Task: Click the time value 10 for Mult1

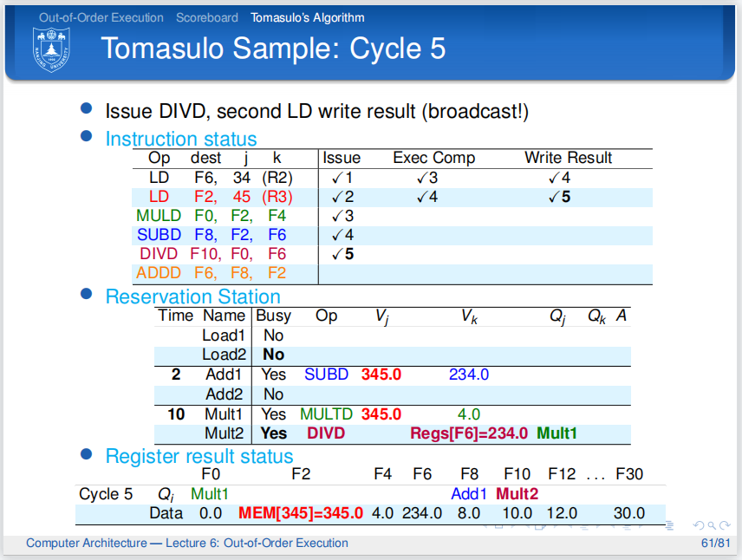Action: coord(176,414)
